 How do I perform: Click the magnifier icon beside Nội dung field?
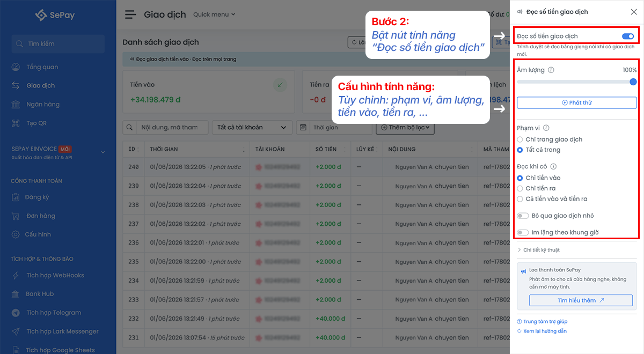(129, 128)
